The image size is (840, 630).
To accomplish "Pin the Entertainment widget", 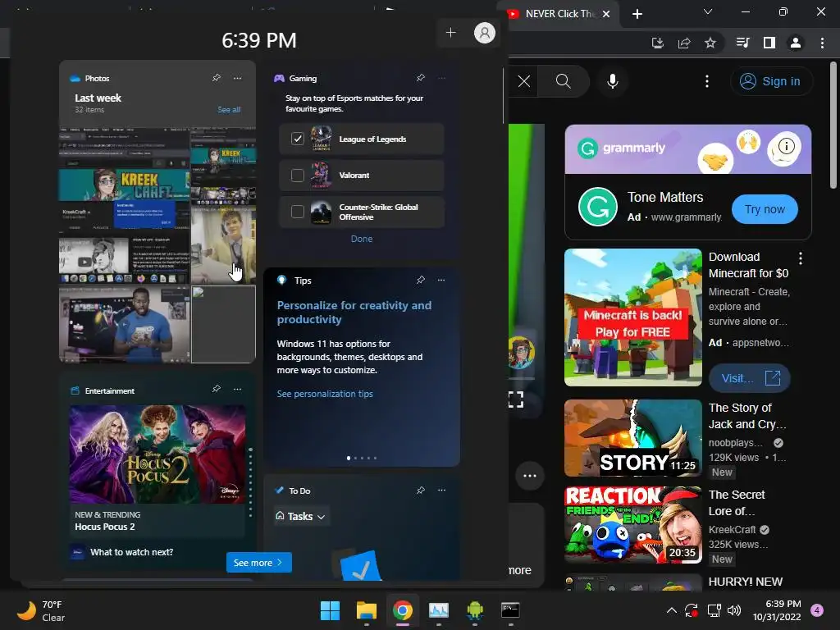I will point(217,389).
